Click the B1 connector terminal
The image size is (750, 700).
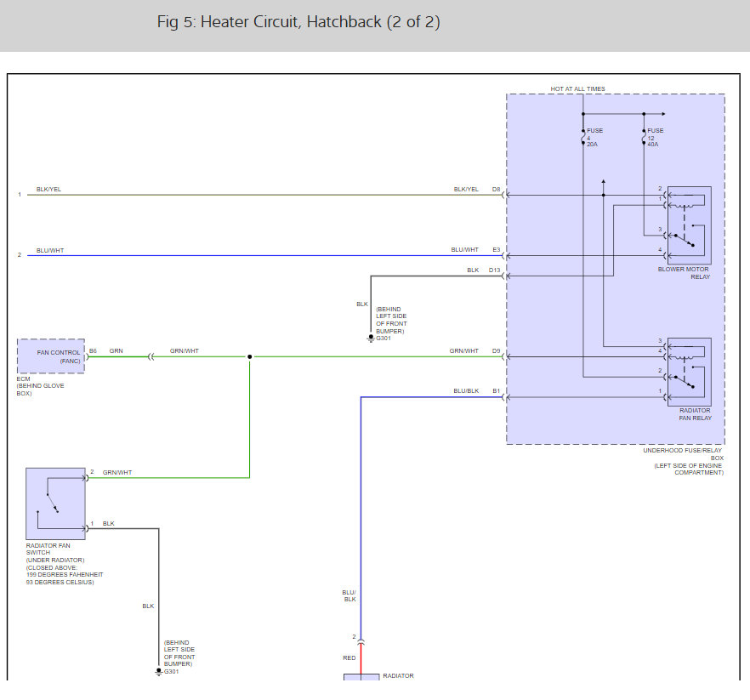tap(504, 397)
